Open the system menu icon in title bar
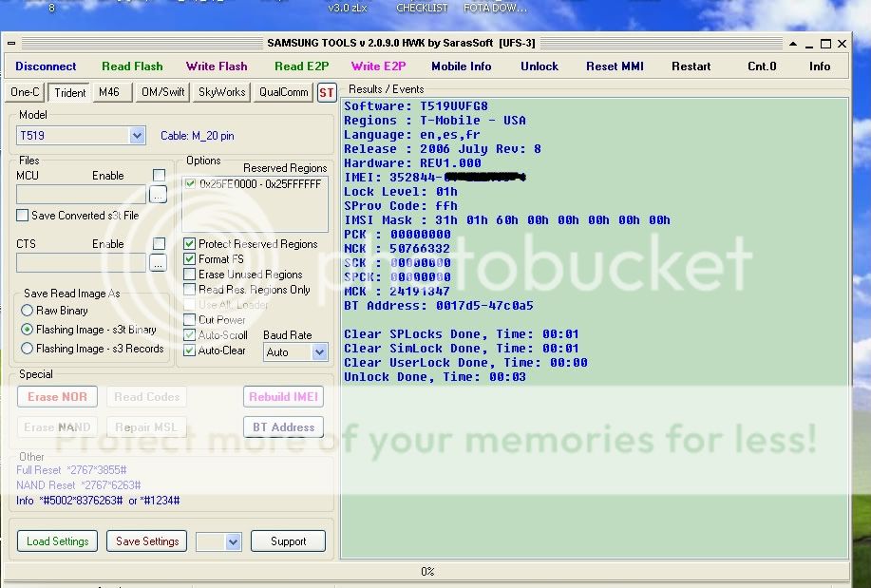This screenshot has height=588, width=871. (11, 43)
